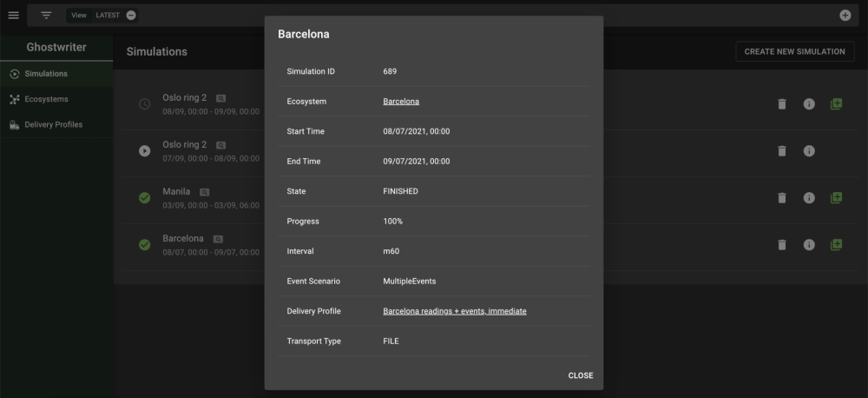Open the Barcelona ecosystem link
The width and height of the screenshot is (868, 398).
tap(401, 102)
